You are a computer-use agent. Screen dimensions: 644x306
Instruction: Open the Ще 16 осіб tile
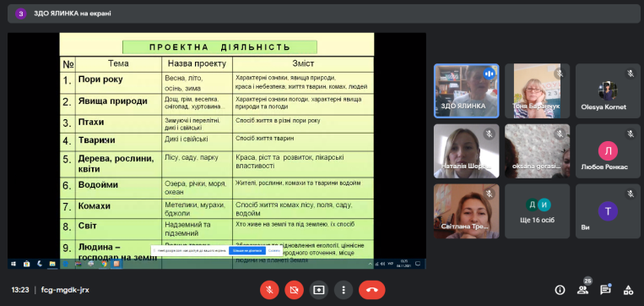(x=537, y=211)
